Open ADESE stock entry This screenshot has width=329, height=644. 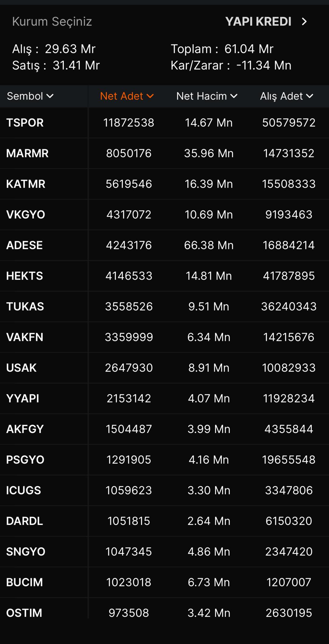pos(24,245)
